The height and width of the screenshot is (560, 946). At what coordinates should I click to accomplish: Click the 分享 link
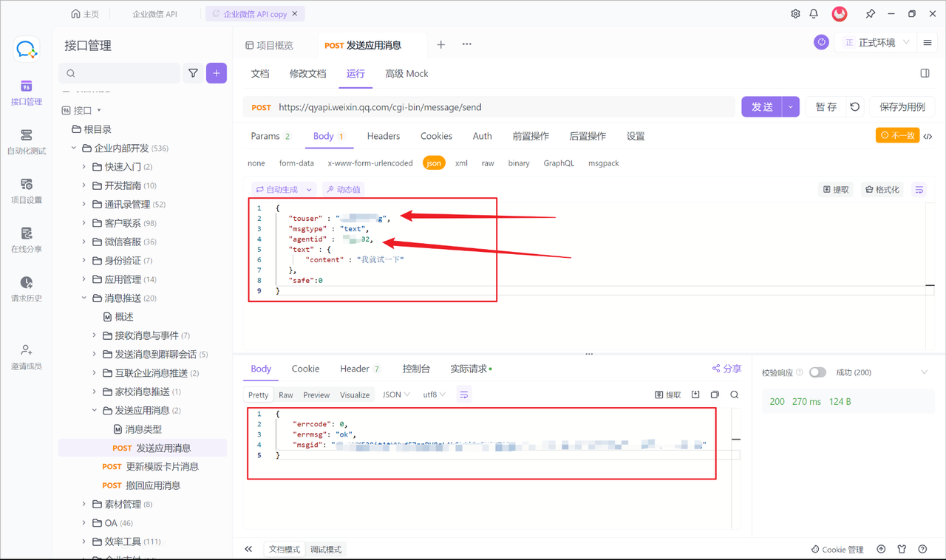[726, 369]
